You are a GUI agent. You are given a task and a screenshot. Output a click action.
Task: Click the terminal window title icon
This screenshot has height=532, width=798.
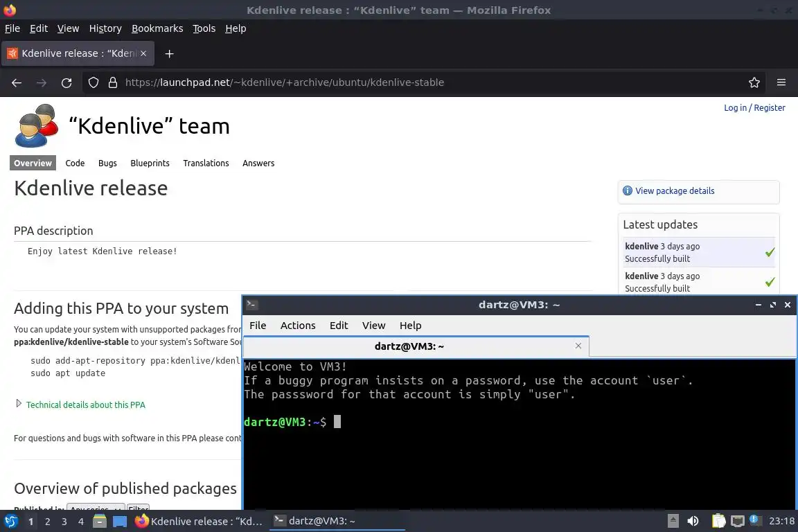pos(252,304)
